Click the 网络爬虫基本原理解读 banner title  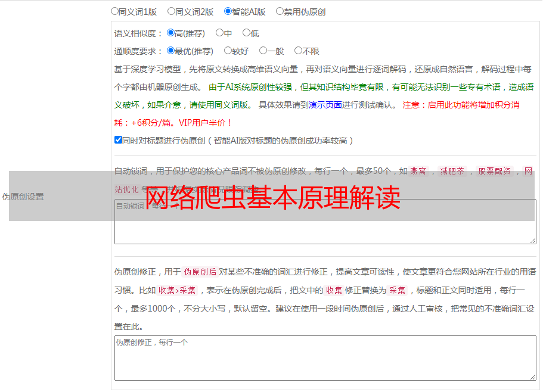(272, 198)
